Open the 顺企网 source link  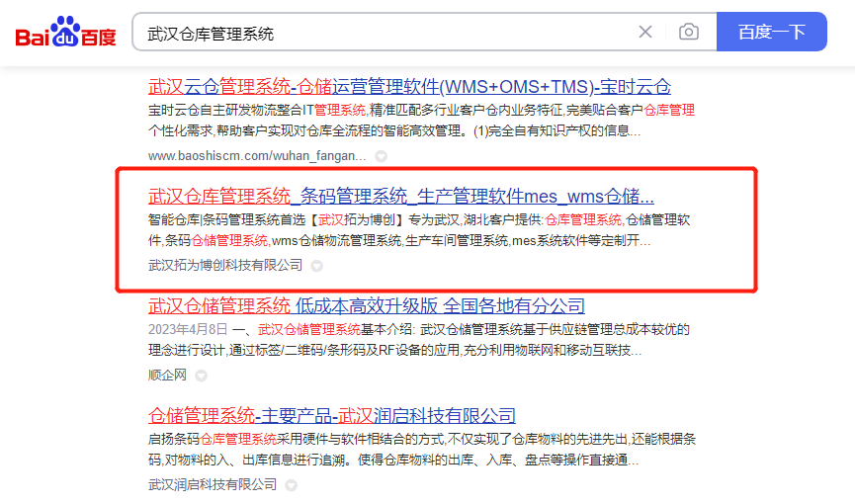coord(167,375)
